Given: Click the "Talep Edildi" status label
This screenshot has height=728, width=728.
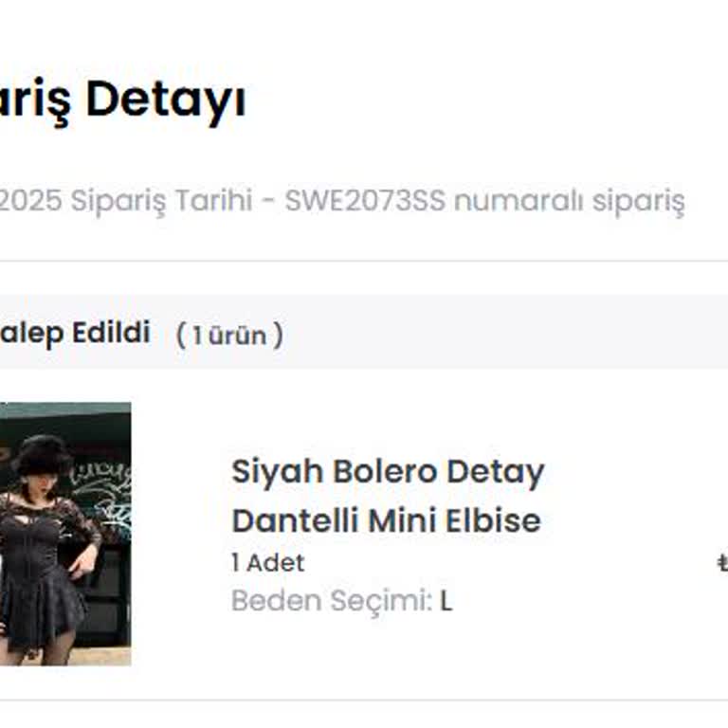Looking at the screenshot, I should pos(74,333).
